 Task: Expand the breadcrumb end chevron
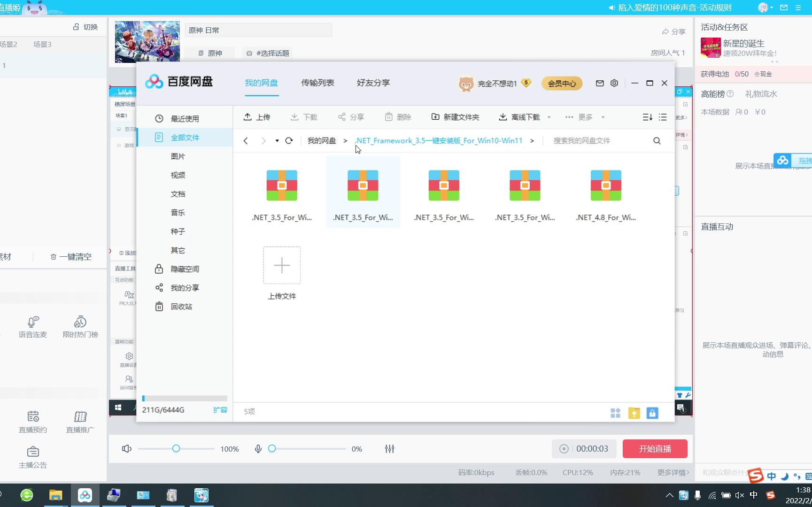point(532,140)
